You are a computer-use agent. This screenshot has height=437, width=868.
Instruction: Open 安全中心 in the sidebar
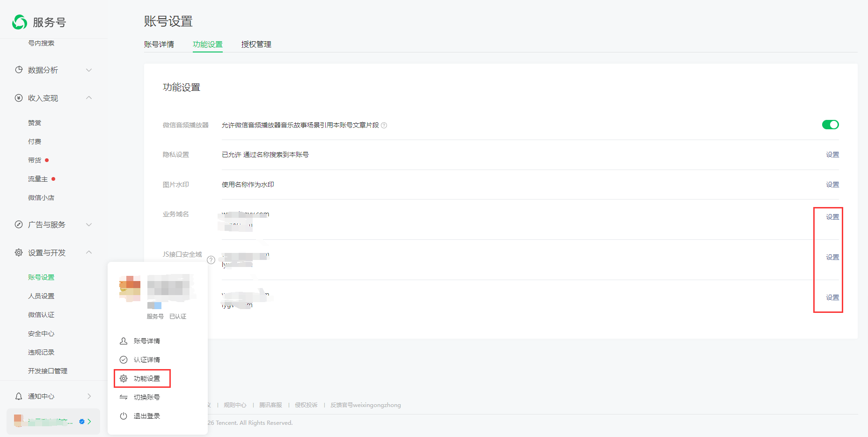tap(41, 333)
